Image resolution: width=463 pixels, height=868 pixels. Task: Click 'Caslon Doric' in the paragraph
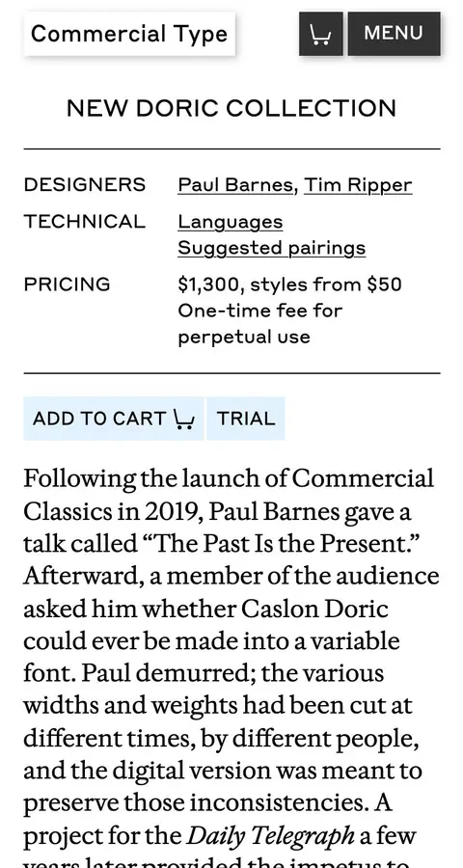(x=314, y=609)
